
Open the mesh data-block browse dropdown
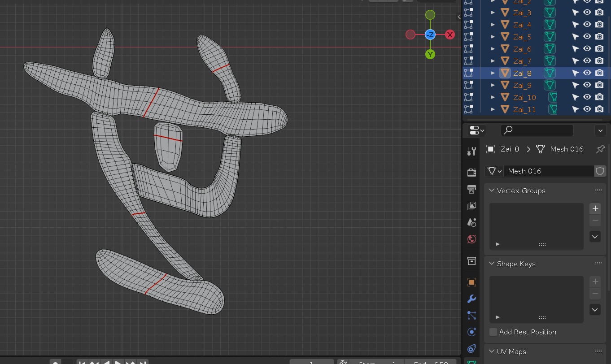pos(494,171)
